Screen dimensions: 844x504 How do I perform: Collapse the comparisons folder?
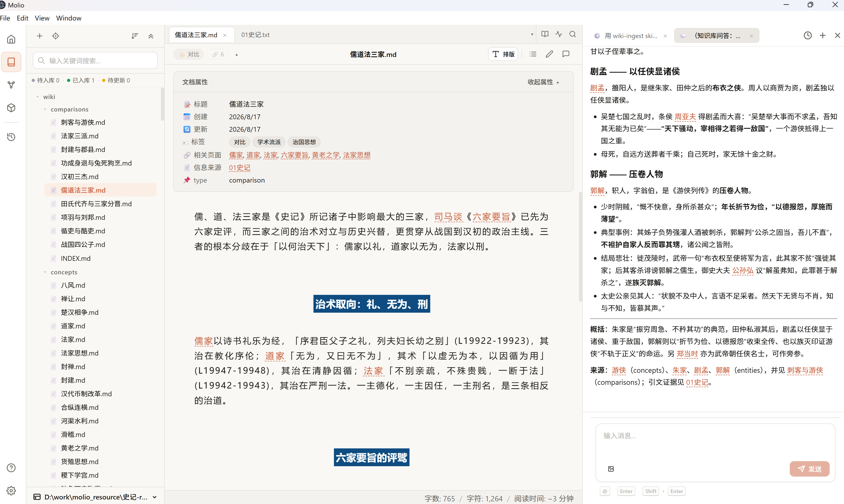pos(45,109)
